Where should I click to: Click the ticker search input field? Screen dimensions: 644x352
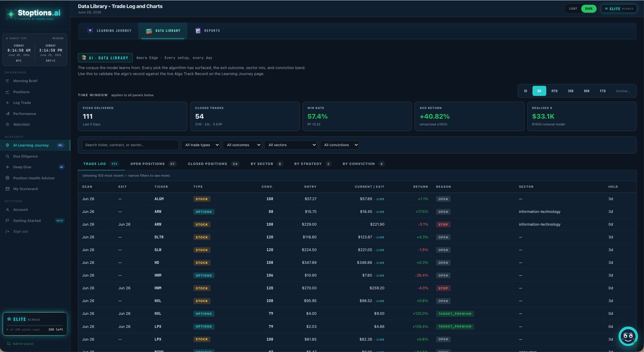coord(130,145)
